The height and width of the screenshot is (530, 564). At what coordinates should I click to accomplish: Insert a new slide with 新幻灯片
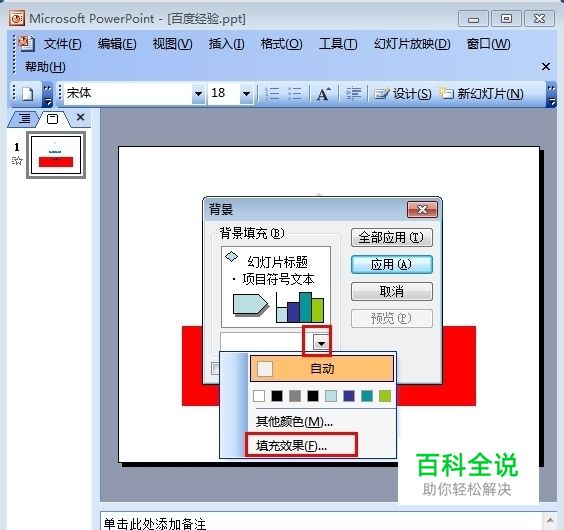[481, 94]
